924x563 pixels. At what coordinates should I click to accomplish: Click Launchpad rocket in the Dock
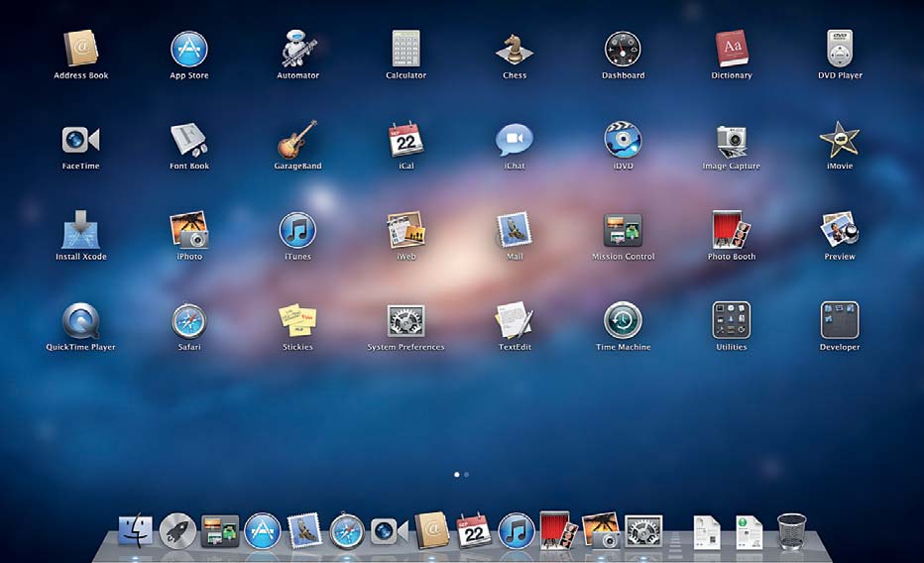[177, 530]
